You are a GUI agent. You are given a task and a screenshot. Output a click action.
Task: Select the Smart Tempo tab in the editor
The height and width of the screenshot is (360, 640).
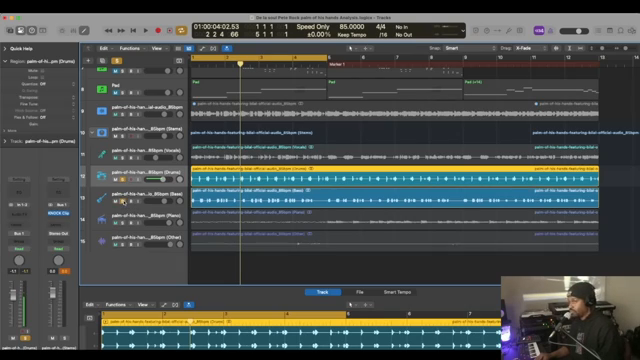click(397, 292)
